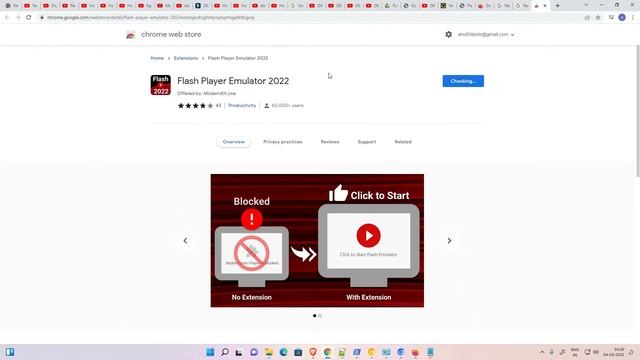Screen dimensions: 640x360
Task: Switch to the Support tab
Action: (367, 142)
